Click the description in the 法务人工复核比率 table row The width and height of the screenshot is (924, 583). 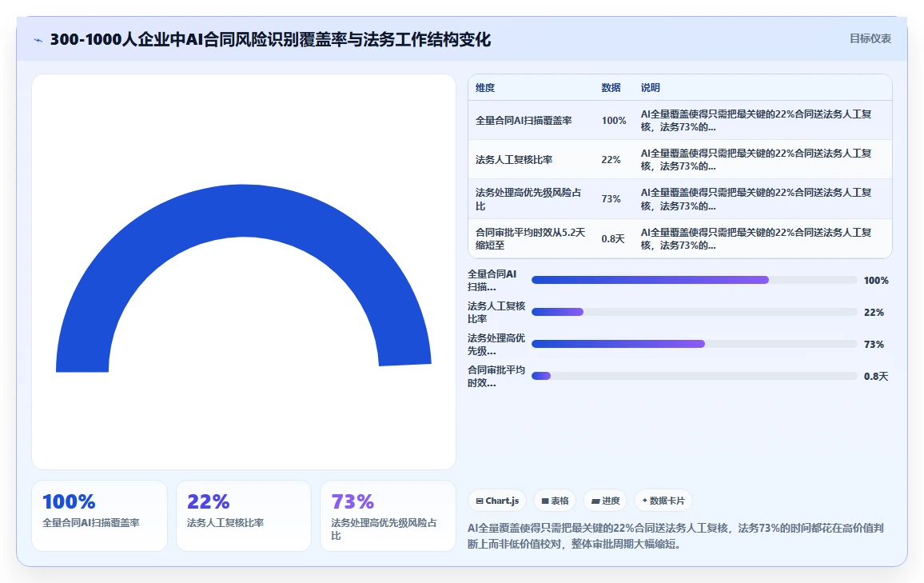point(756,160)
